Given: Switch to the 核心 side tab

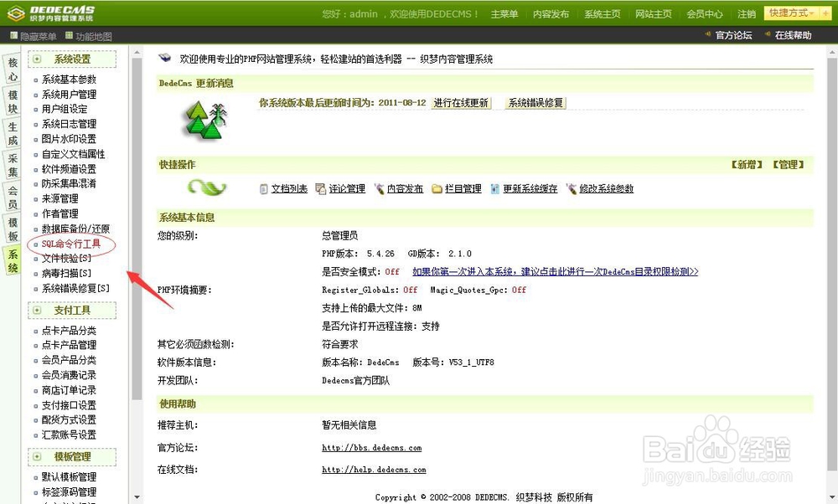Looking at the screenshot, I should tap(13, 70).
